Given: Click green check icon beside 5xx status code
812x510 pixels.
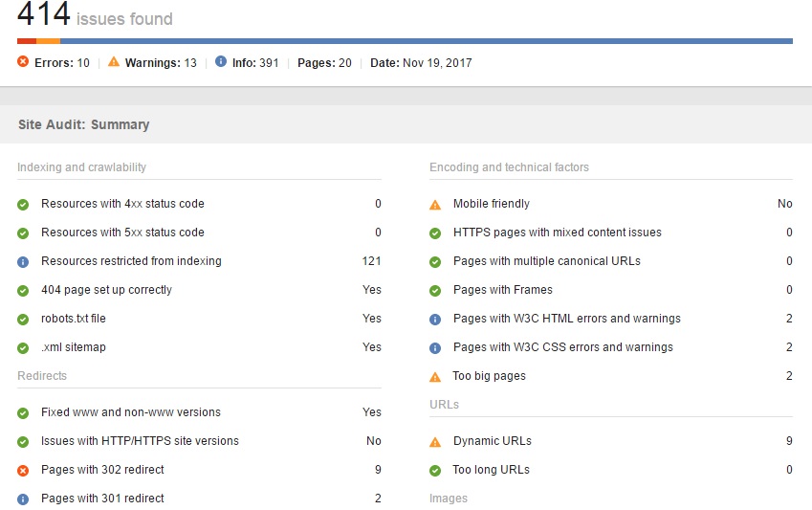Looking at the screenshot, I should coord(23,233).
